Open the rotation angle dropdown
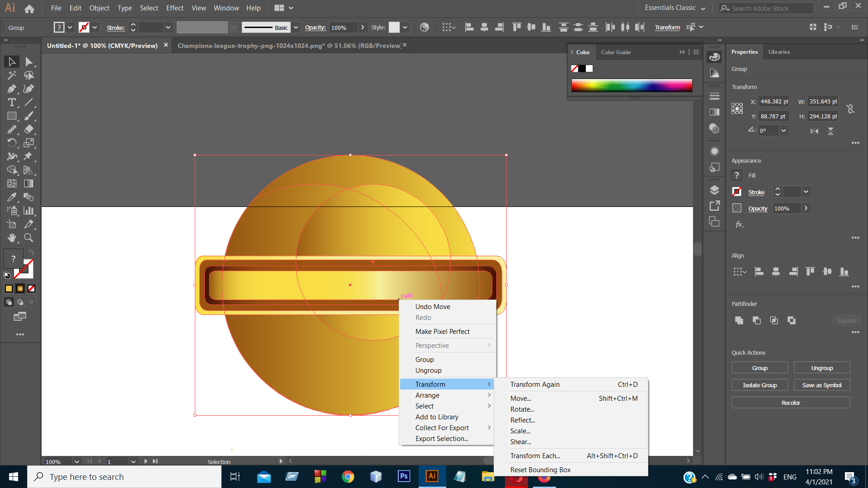Image resolution: width=868 pixels, height=488 pixels. tap(783, 131)
